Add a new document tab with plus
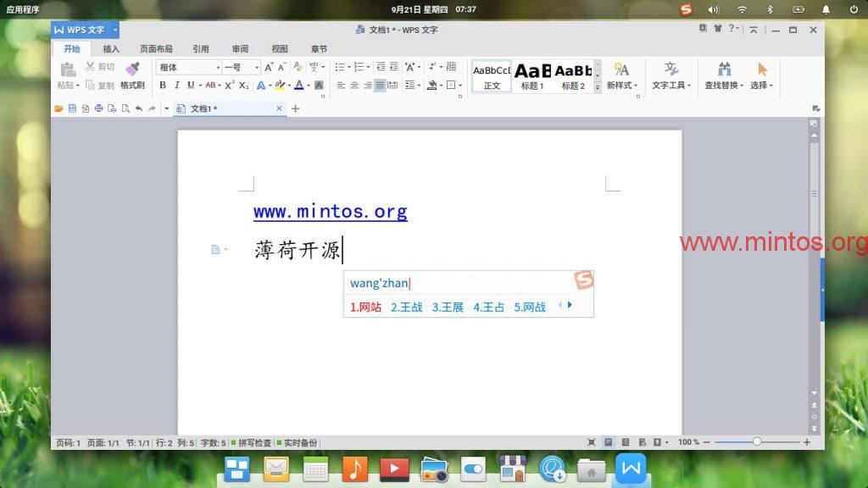 point(295,108)
